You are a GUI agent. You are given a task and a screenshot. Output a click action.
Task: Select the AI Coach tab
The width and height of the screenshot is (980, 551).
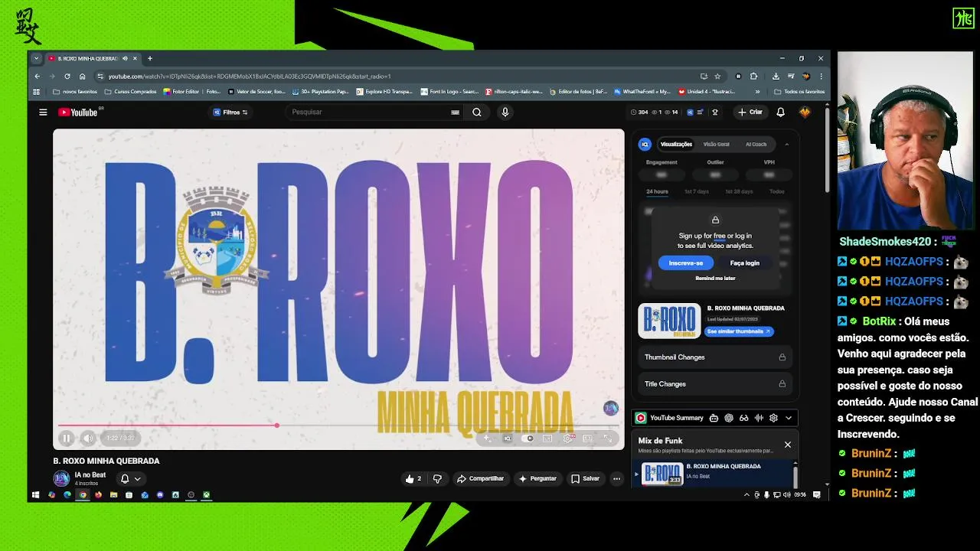[x=756, y=144]
